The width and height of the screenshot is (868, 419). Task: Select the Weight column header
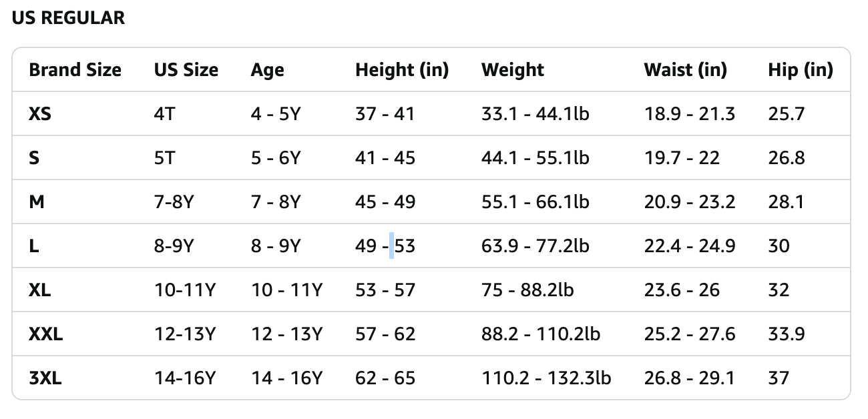512,70
